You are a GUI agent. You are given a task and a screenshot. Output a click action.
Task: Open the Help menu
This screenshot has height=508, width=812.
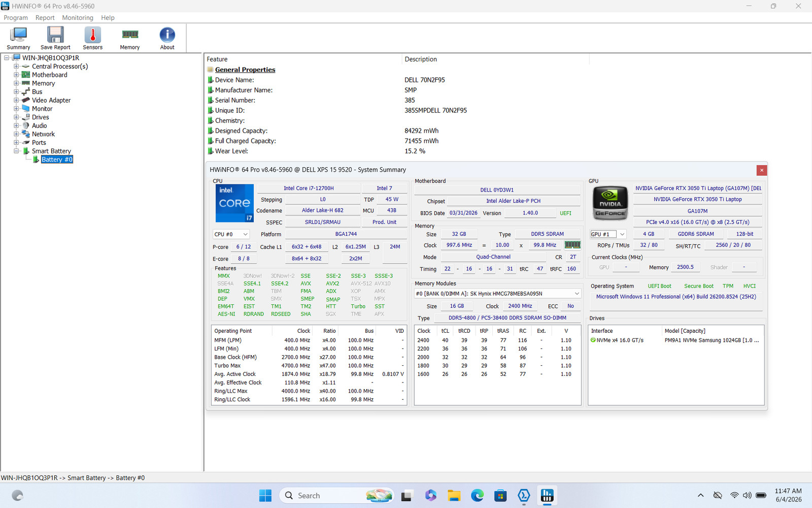pyautogui.click(x=108, y=18)
